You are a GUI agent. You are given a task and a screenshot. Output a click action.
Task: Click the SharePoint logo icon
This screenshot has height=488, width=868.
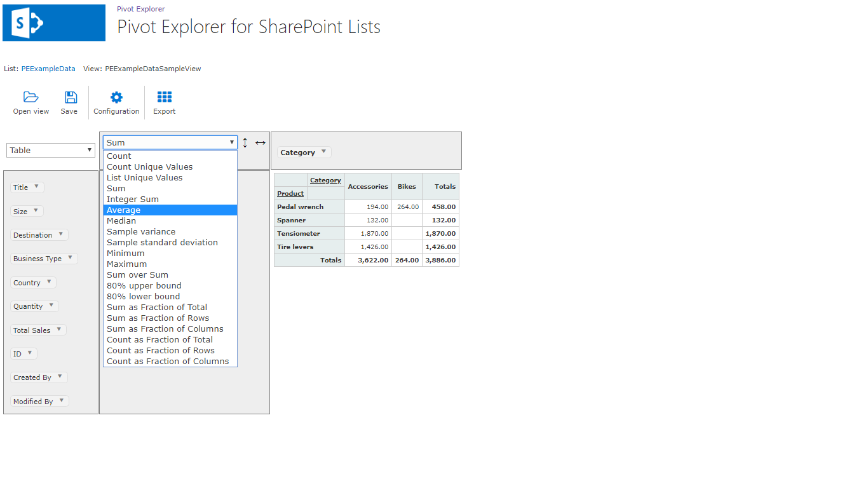tap(54, 23)
